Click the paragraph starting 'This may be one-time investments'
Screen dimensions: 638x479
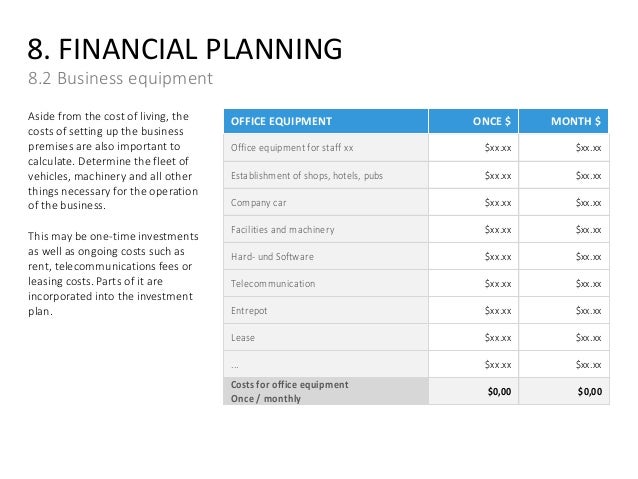(x=113, y=273)
